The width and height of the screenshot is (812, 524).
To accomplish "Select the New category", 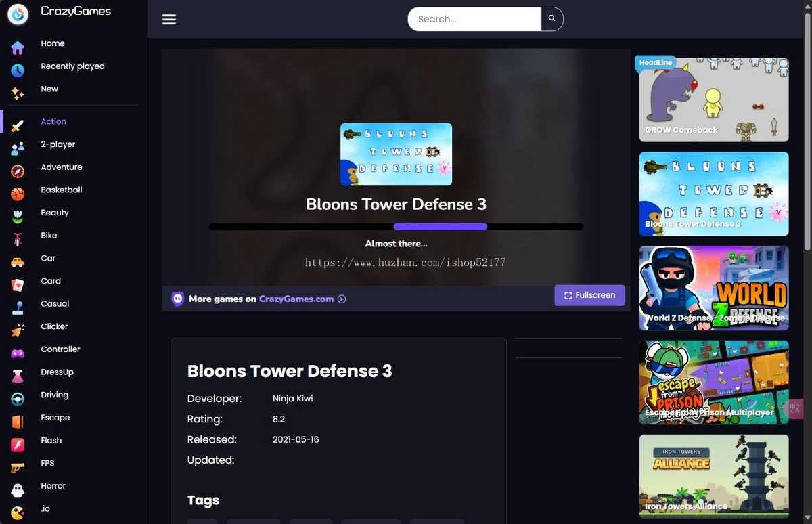I will (x=49, y=89).
